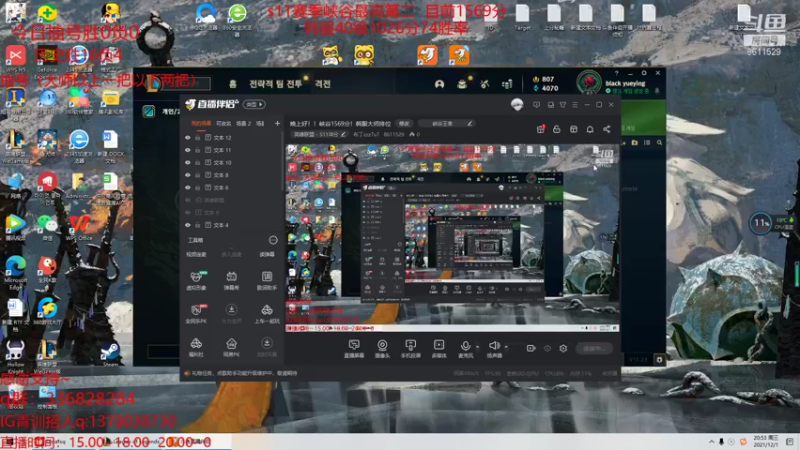Toggle lock on layer 文本 11
Viewport: 800px width, 450px height.
point(197,150)
